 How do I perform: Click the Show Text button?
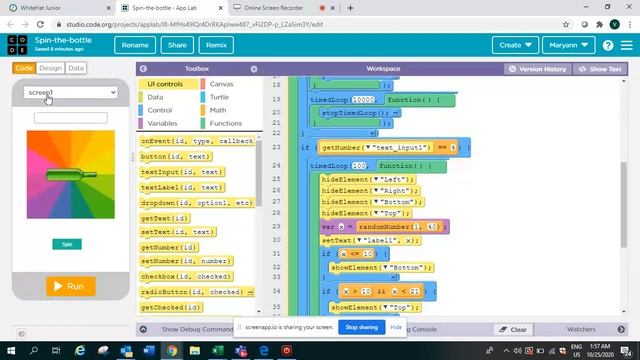tap(600, 69)
